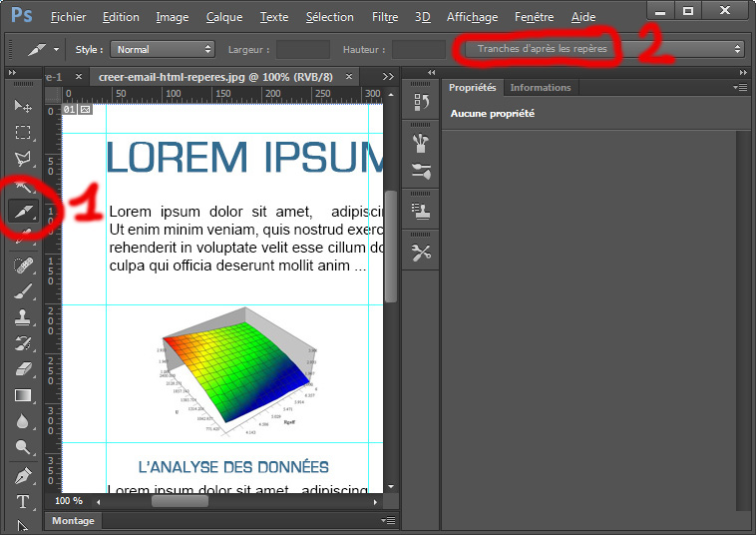
Task: Select the Slice tool in toolbox
Action: (23, 212)
